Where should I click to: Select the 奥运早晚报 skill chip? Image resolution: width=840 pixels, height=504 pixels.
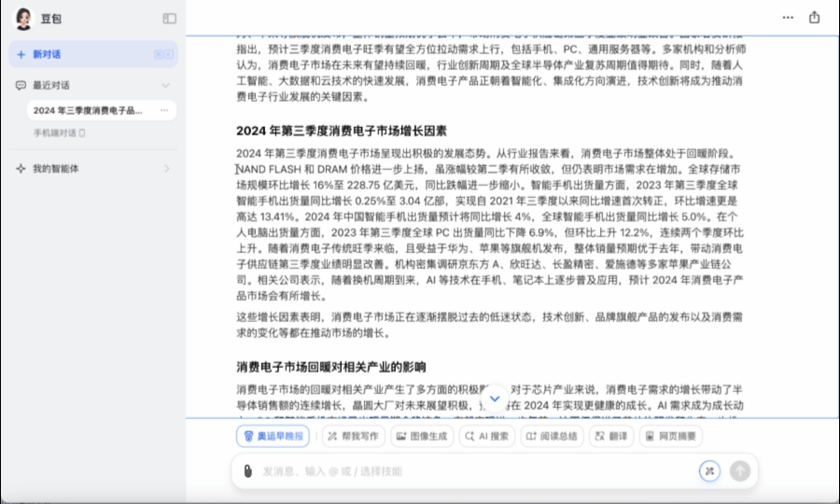(x=273, y=436)
